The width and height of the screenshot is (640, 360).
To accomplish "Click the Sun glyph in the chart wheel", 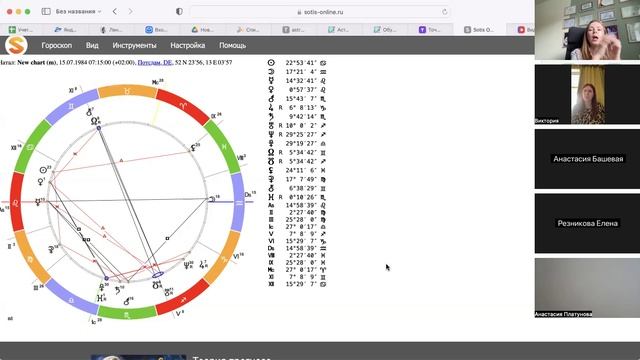I will 43,170.
